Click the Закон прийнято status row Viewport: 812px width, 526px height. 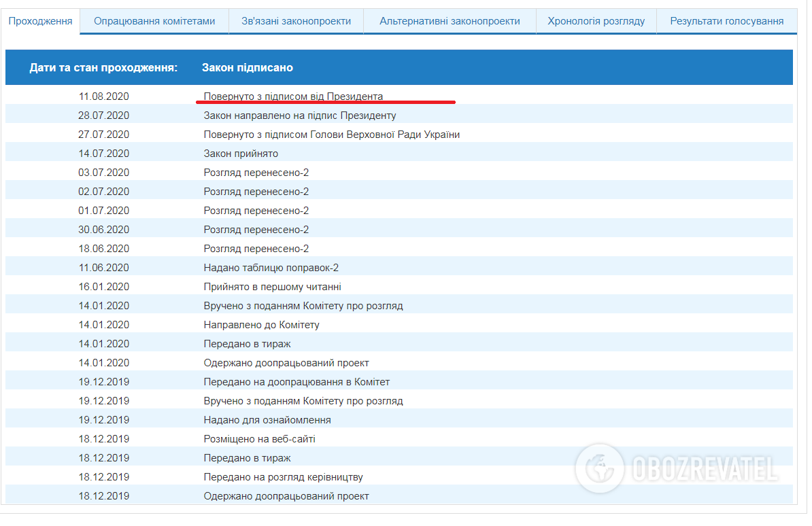click(241, 154)
